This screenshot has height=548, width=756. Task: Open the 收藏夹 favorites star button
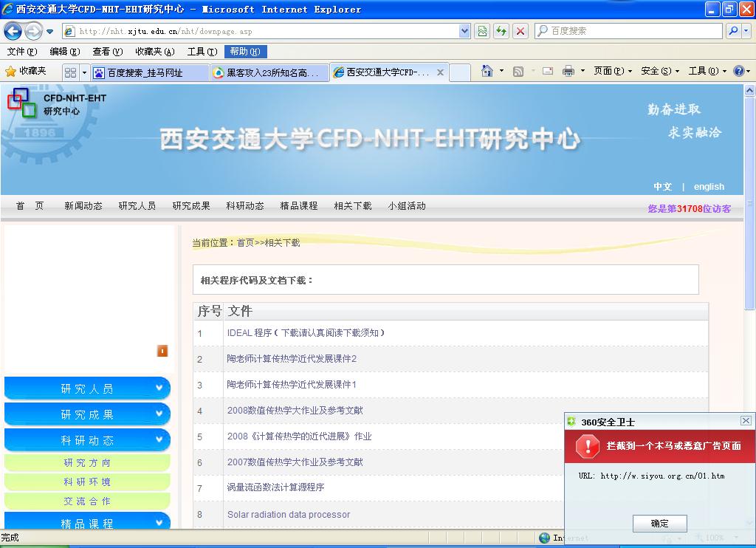(26, 72)
